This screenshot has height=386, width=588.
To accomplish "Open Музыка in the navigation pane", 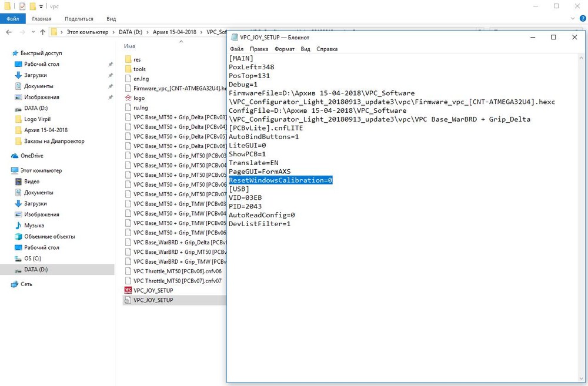I will point(34,226).
